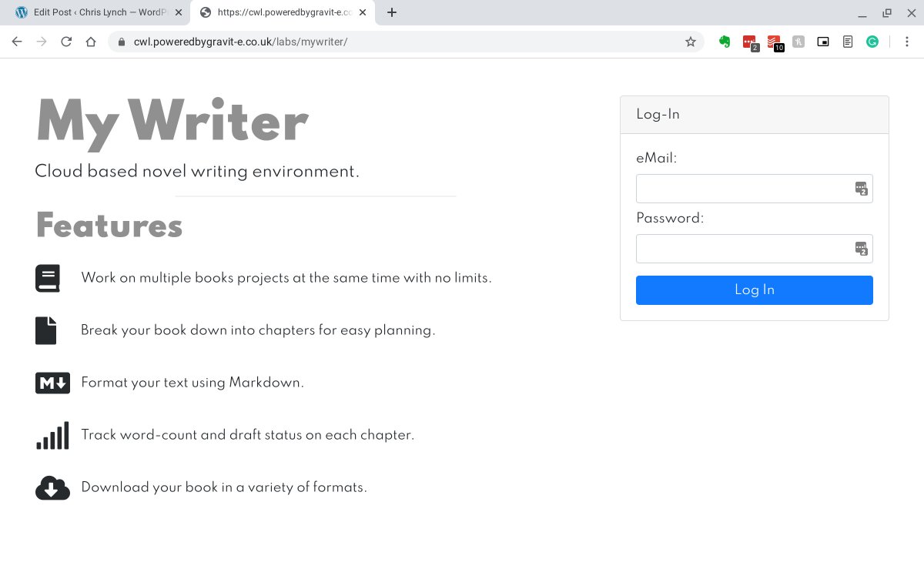Click the signal bars word-count icon
This screenshot has width=924, height=579.
52,435
